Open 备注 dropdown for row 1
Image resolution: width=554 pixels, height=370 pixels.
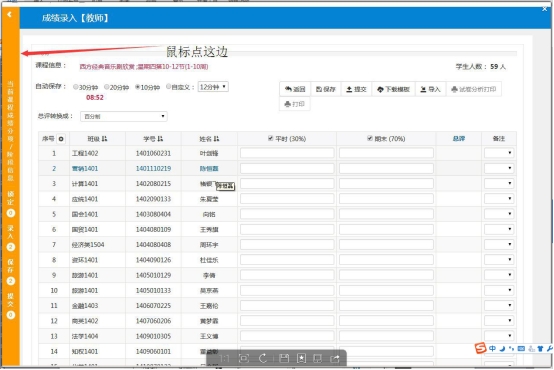coord(499,153)
